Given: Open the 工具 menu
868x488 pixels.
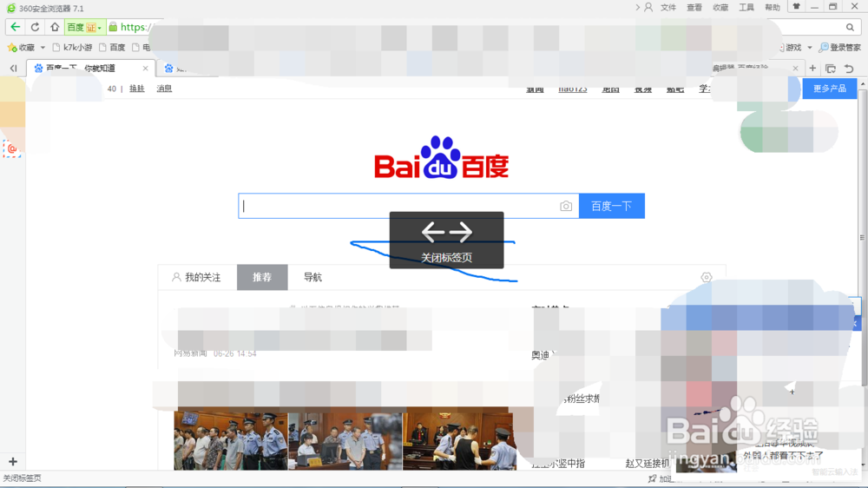Looking at the screenshot, I should tap(746, 8).
